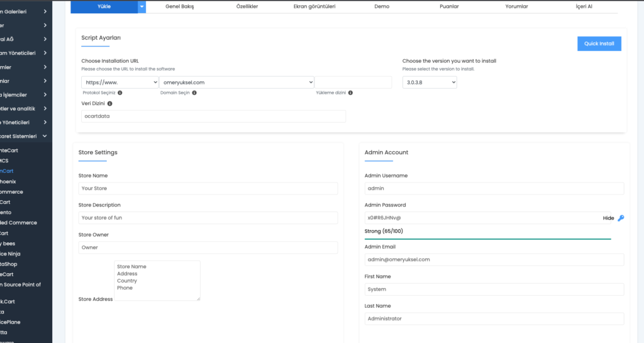Open the https://www. protocol dropdown

coord(120,82)
